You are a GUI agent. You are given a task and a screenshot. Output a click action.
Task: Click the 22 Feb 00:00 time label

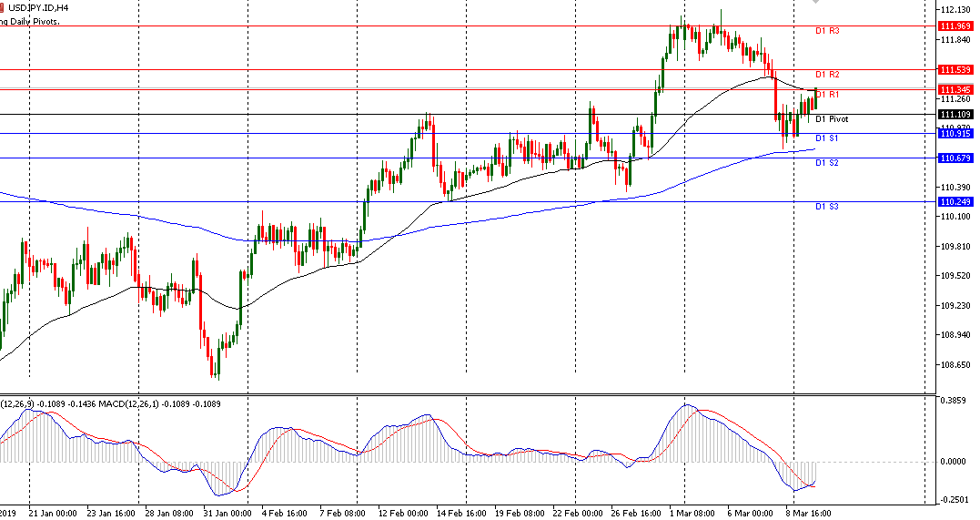click(x=578, y=514)
